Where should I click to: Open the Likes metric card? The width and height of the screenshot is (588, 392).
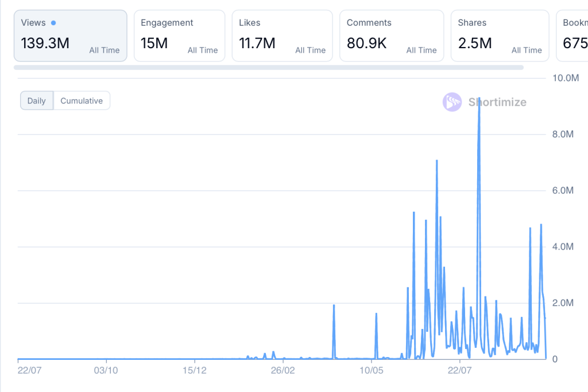pyautogui.click(x=282, y=36)
